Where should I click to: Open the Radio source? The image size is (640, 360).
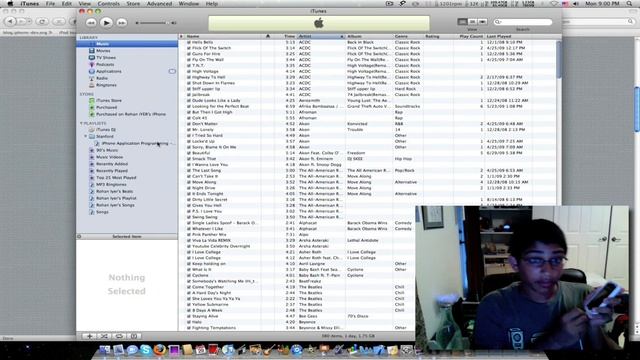(x=102, y=78)
